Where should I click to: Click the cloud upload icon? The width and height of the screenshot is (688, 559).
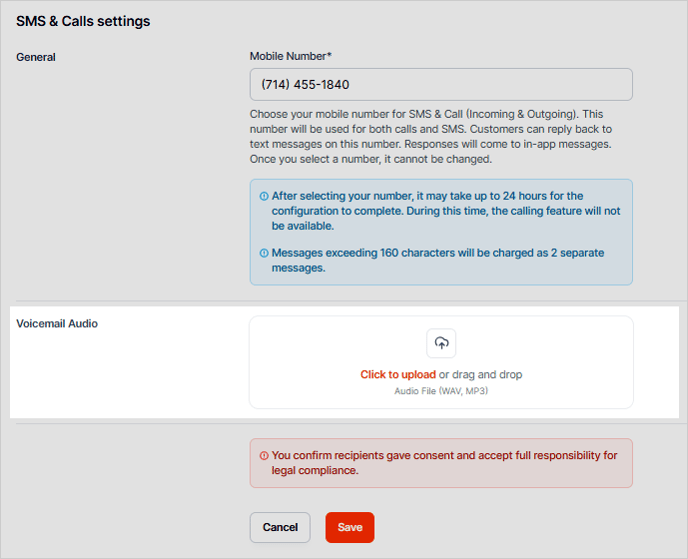pyautogui.click(x=441, y=343)
